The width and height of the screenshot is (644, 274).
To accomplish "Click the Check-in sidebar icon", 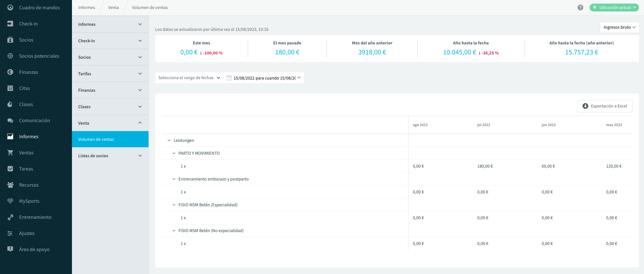I will click(10, 24).
